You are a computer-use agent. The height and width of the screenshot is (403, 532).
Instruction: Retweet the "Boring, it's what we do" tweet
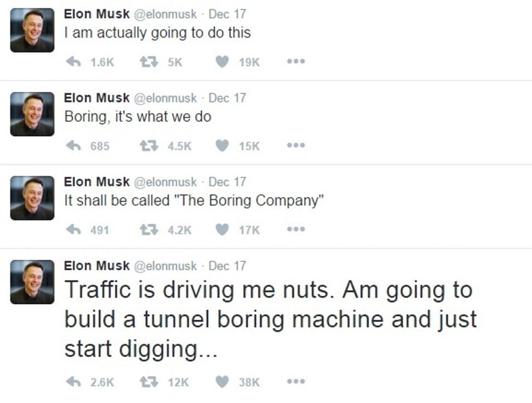pos(145,146)
